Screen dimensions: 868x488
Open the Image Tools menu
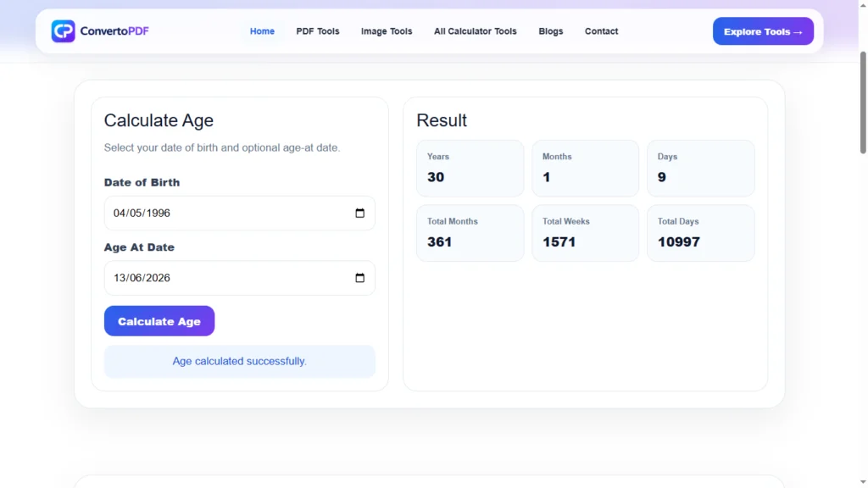387,31
